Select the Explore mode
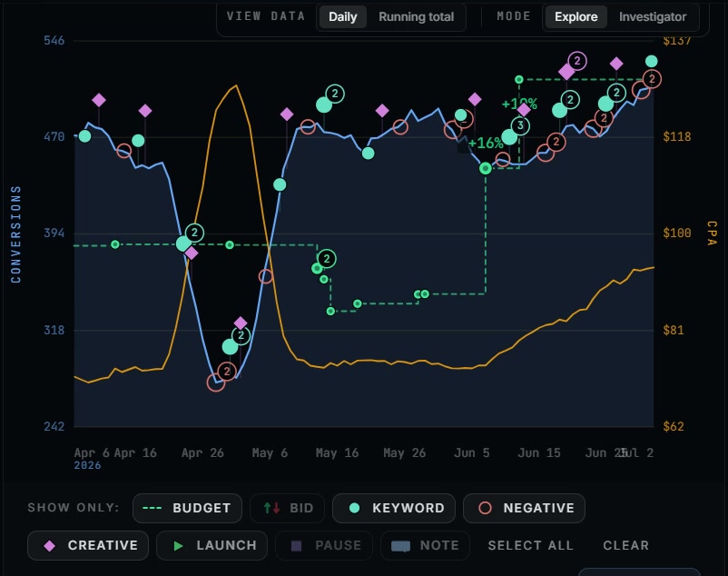Image resolution: width=728 pixels, height=576 pixels. [576, 17]
